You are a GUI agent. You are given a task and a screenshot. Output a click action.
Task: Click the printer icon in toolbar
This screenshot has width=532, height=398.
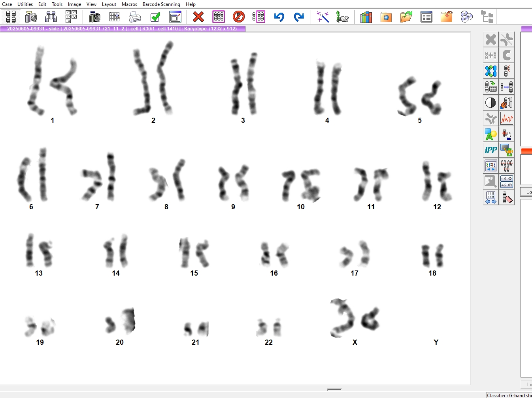click(x=135, y=17)
